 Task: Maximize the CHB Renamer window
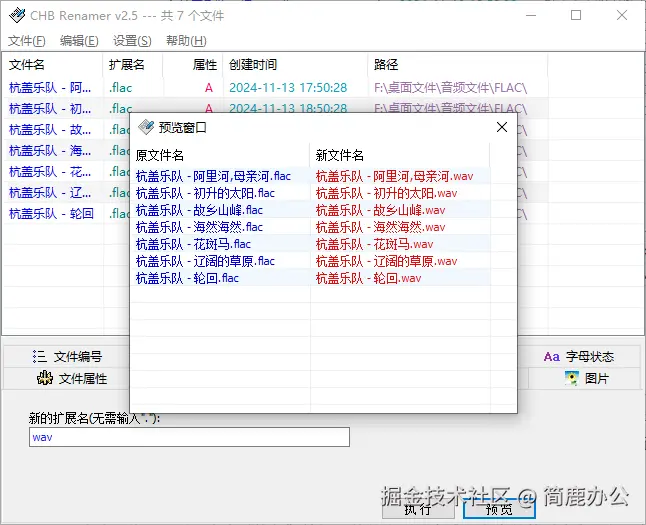click(576, 16)
